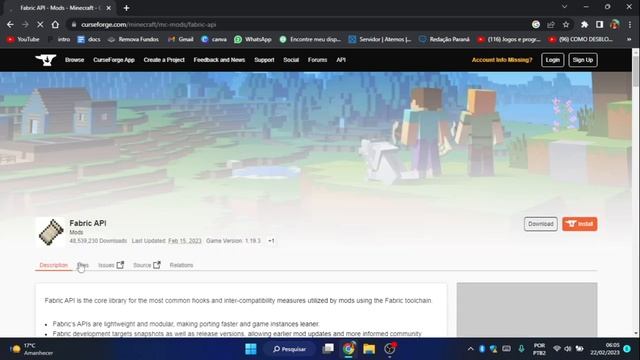Image resolution: width=640 pixels, height=360 pixels.
Task: Open Chrome from the taskbar
Action: click(x=349, y=349)
